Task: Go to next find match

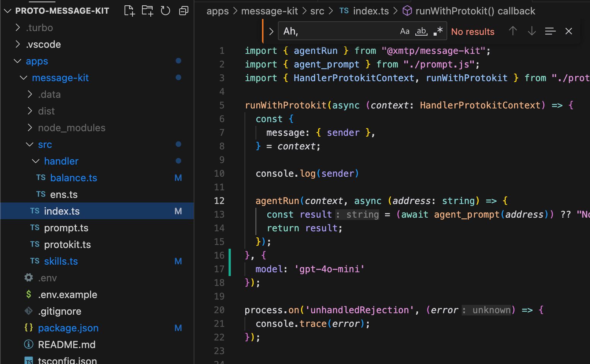Action: coord(532,31)
